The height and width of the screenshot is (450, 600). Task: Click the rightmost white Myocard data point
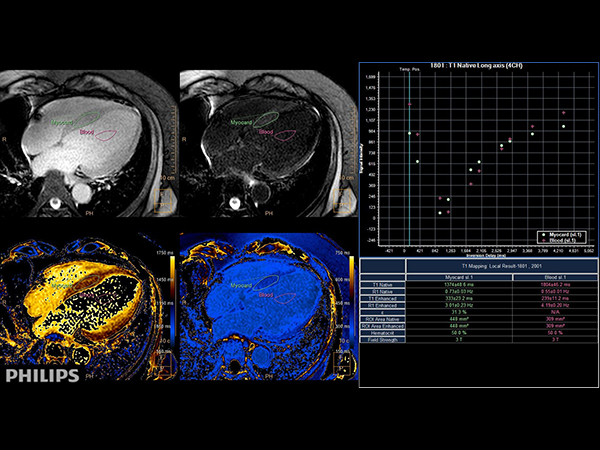(563, 126)
